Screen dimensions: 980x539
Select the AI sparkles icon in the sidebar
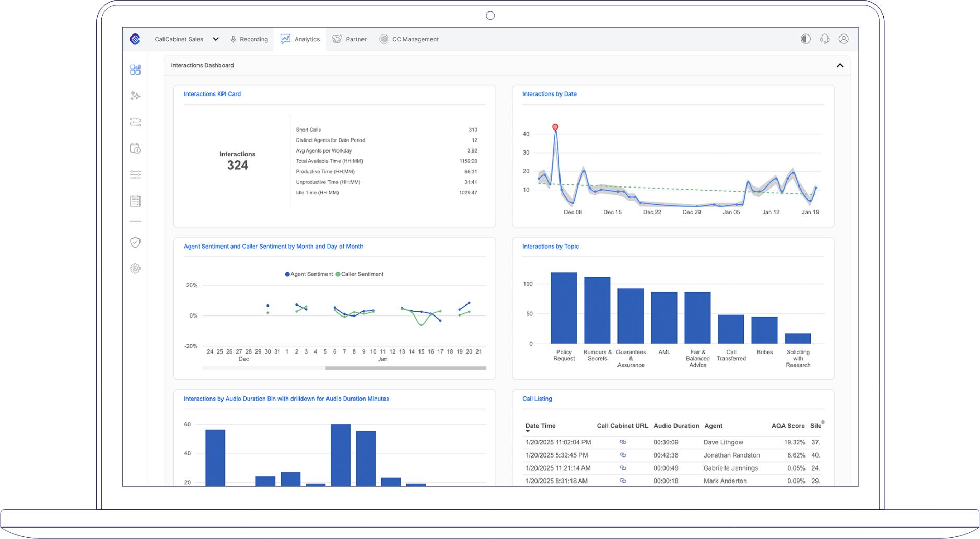135,96
